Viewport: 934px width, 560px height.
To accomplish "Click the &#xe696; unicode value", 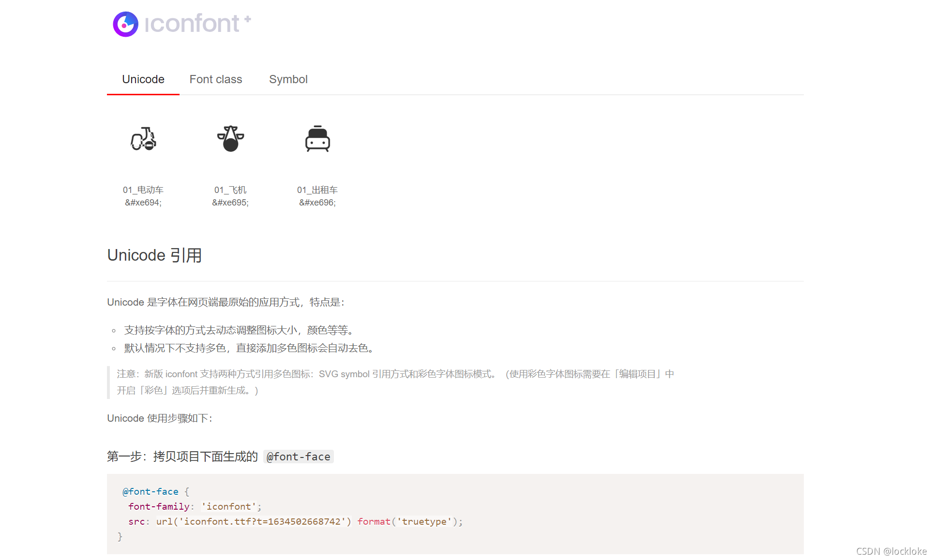I will [x=317, y=203].
